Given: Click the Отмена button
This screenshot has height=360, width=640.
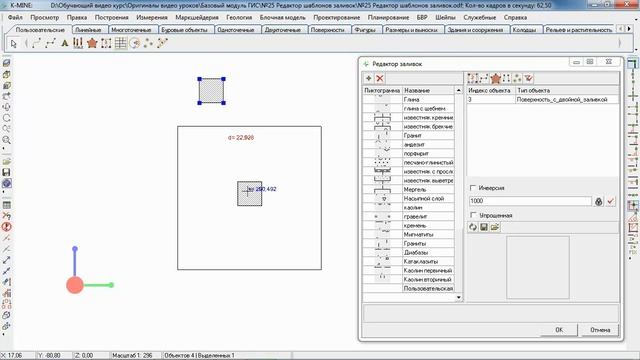Looking at the screenshot, I should point(600,330).
